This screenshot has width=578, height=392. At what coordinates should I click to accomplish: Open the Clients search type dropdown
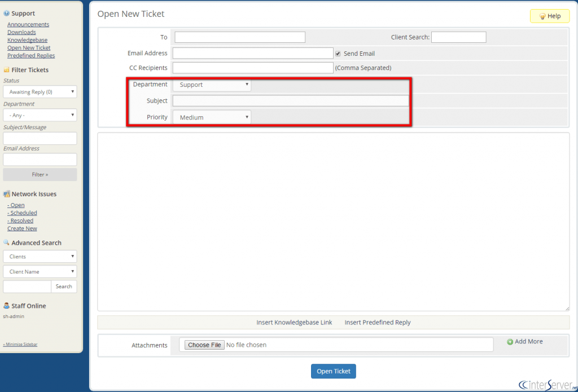click(x=40, y=256)
